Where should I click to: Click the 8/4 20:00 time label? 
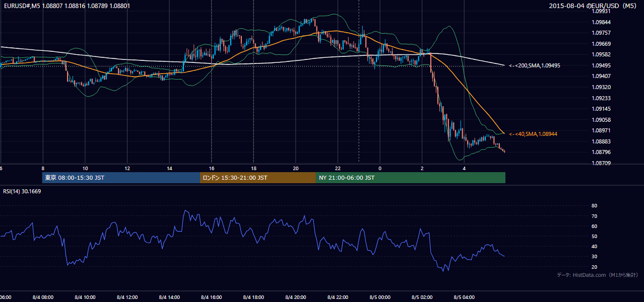pyautogui.click(x=295, y=297)
